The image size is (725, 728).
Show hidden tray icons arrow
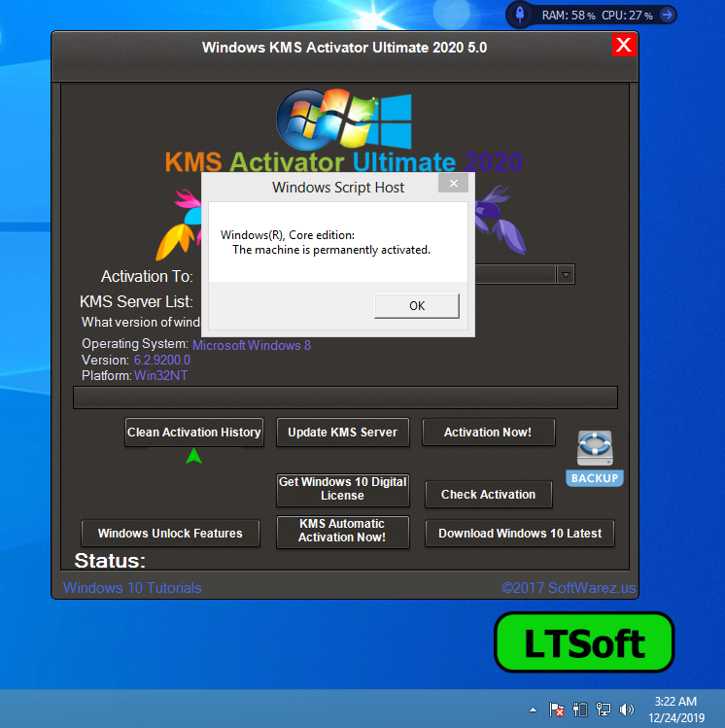pos(534,710)
